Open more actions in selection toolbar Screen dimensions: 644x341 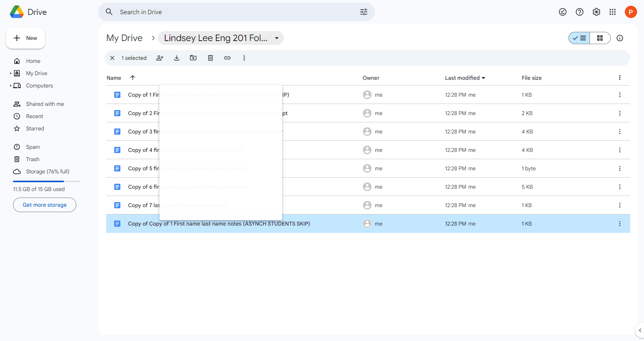[244, 58]
